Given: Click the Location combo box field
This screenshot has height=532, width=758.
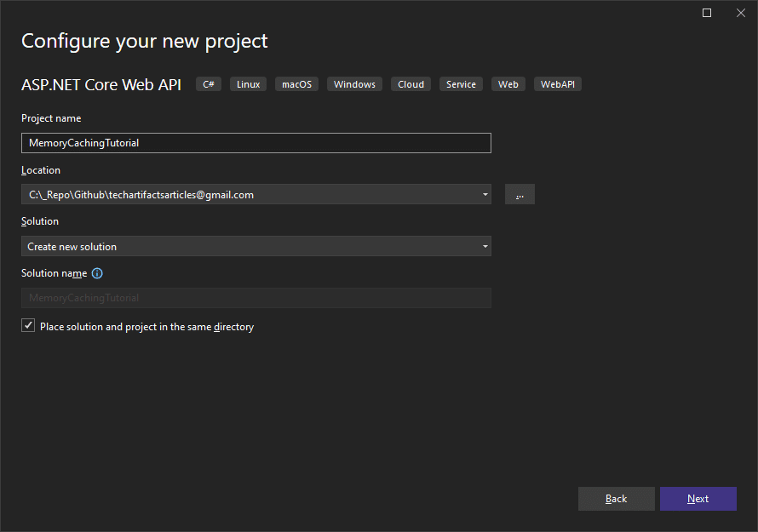Looking at the screenshot, I should pyautogui.click(x=256, y=194).
